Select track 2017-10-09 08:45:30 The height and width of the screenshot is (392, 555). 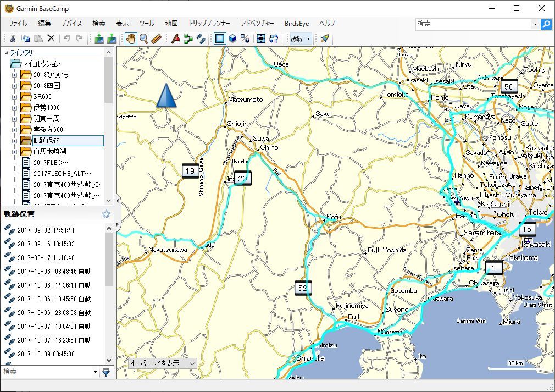tap(46, 354)
